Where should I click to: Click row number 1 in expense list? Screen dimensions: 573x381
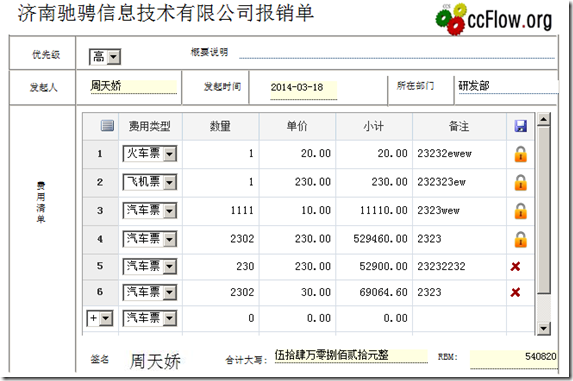tap(100, 153)
